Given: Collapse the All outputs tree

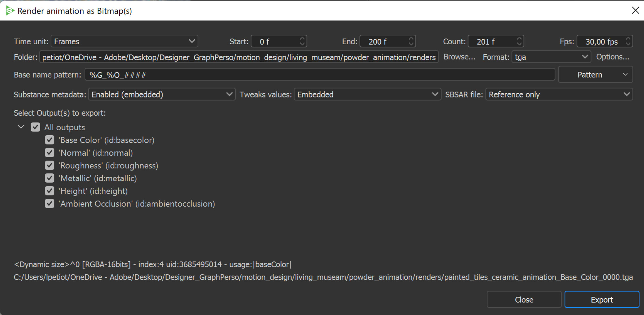Looking at the screenshot, I should [x=21, y=127].
